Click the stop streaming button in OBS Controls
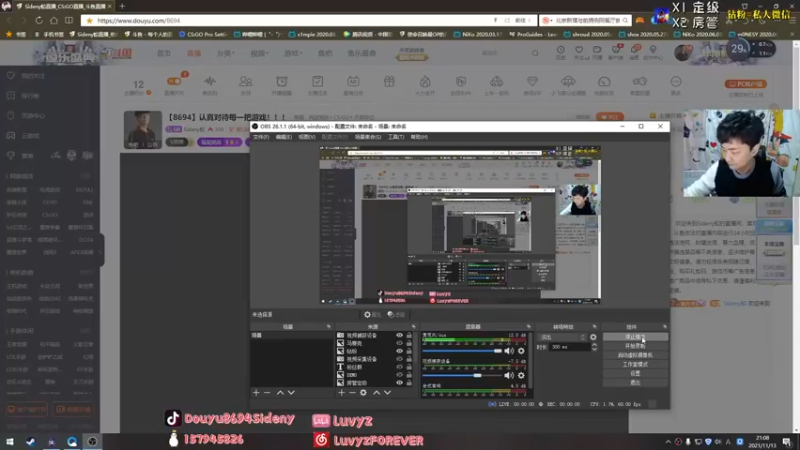 click(x=635, y=337)
